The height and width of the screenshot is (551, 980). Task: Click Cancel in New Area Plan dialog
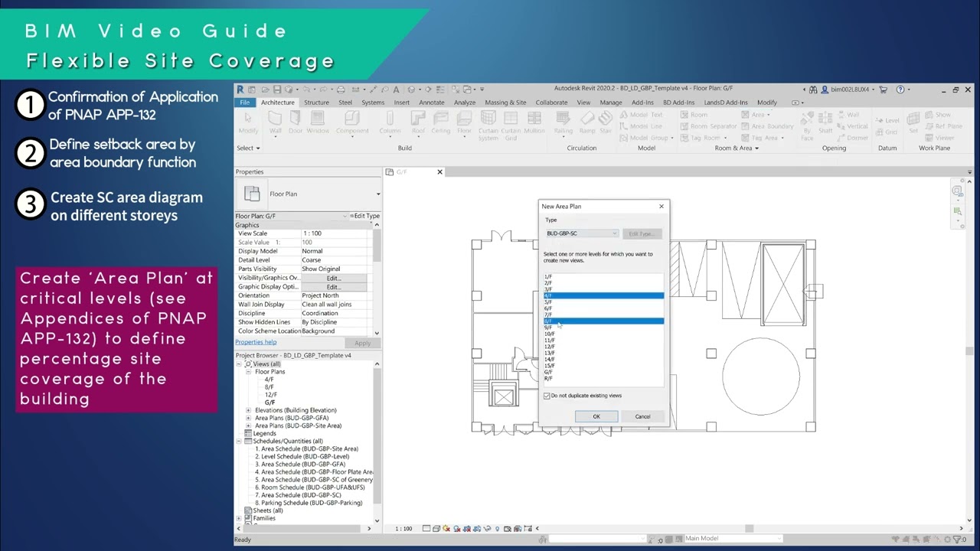click(642, 417)
